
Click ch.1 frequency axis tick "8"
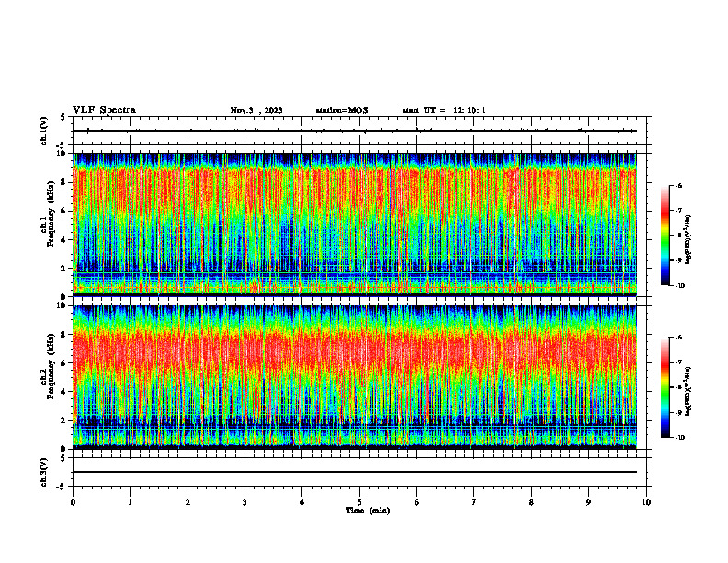point(64,182)
